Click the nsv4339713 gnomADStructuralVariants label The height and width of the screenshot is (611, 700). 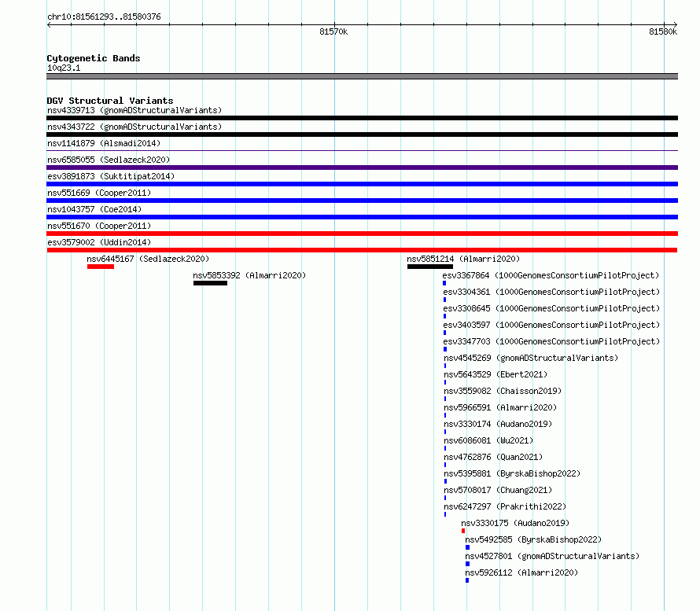click(x=134, y=110)
